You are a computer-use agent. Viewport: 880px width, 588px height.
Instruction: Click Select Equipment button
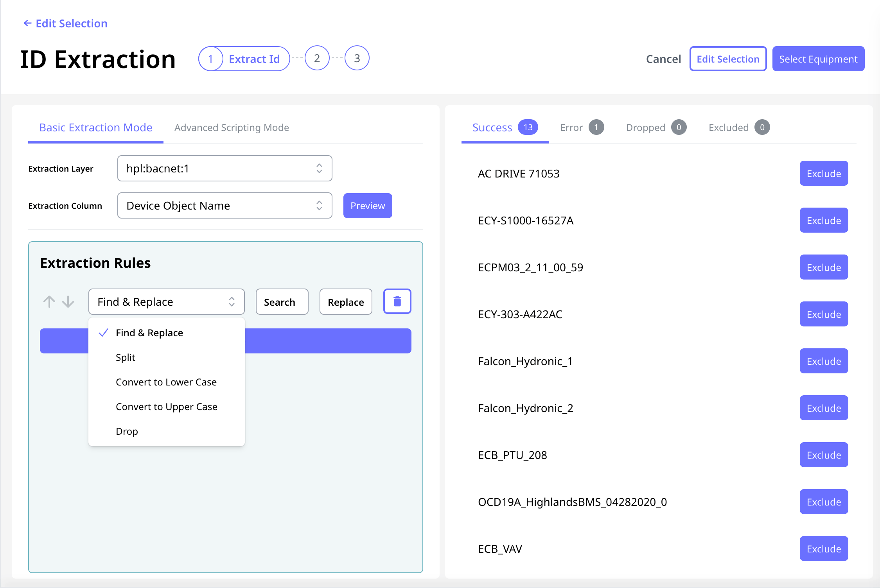[x=818, y=59]
